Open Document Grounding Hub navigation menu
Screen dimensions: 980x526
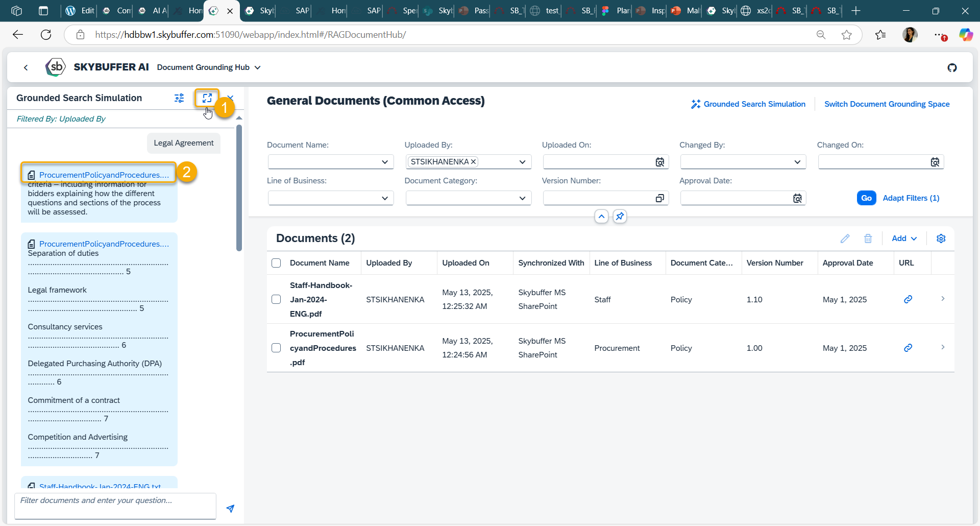pos(209,67)
